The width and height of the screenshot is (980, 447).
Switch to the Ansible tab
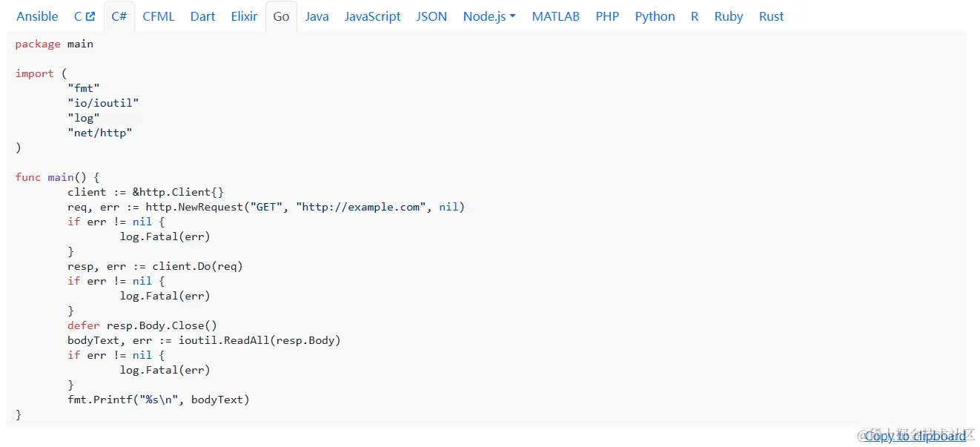coord(37,16)
